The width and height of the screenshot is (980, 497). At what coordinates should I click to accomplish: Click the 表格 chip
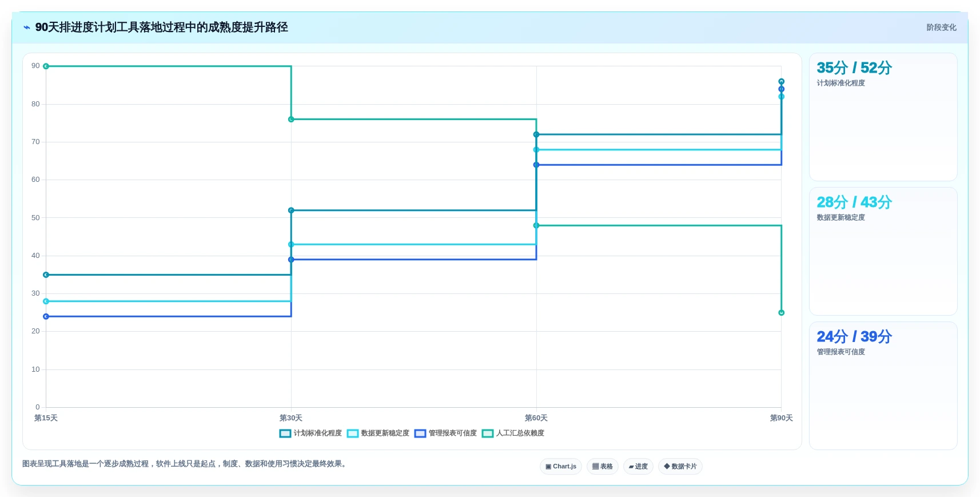pos(603,467)
